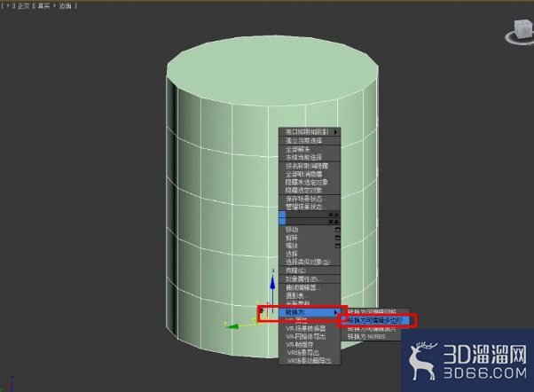This screenshot has height=392, width=534.
Task: Open the [+] viewport general menu
Action: click(8, 6)
